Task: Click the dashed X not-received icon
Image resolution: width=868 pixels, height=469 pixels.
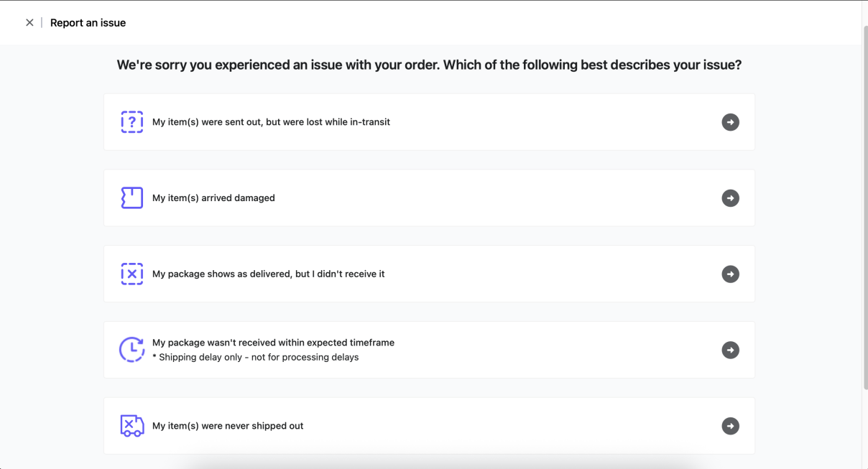Action: tap(131, 274)
